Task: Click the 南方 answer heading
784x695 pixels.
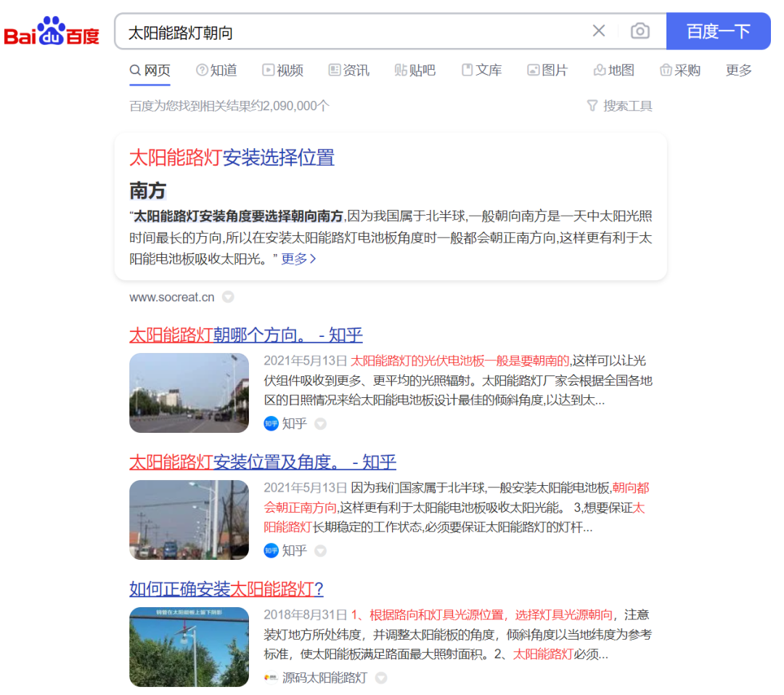Action: pyautogui.click(x=147, y=191)
